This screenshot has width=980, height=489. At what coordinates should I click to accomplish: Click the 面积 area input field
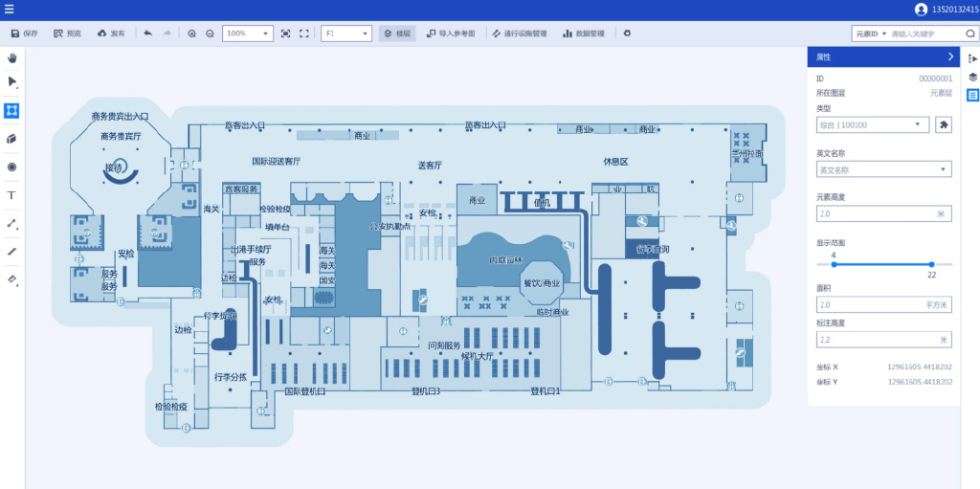(x=883, y=305)
